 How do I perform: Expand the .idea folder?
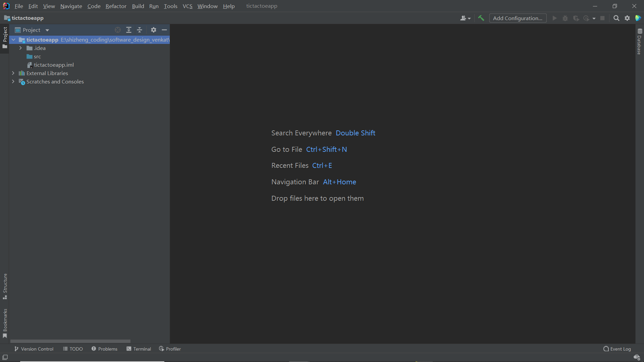point(20,48)
